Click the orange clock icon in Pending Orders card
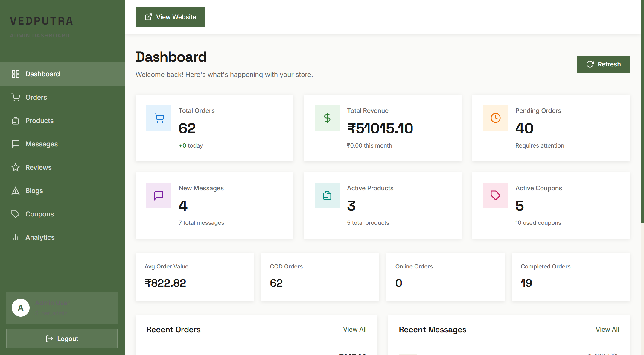The image size is (644, 355). pyautogui.click(x=495, y=118)
